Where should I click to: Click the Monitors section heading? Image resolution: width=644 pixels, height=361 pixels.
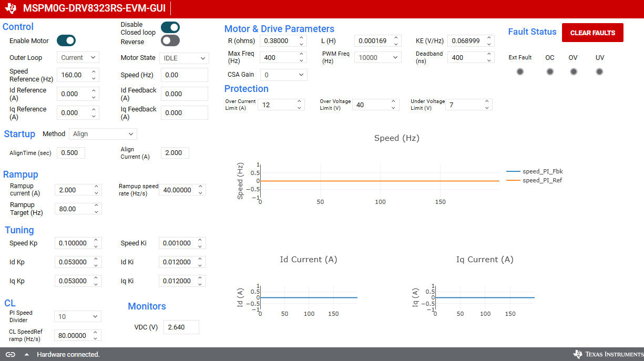coord(147,306)
